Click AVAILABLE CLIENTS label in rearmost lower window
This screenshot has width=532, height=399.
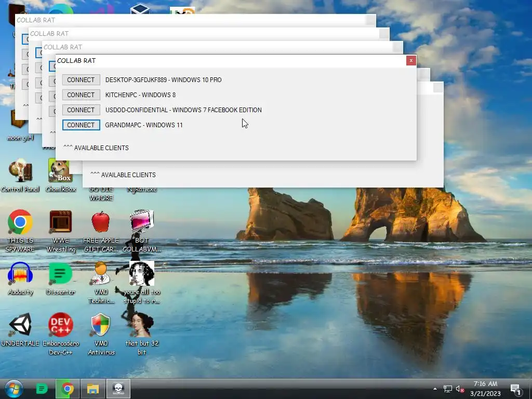coord(123,175)
